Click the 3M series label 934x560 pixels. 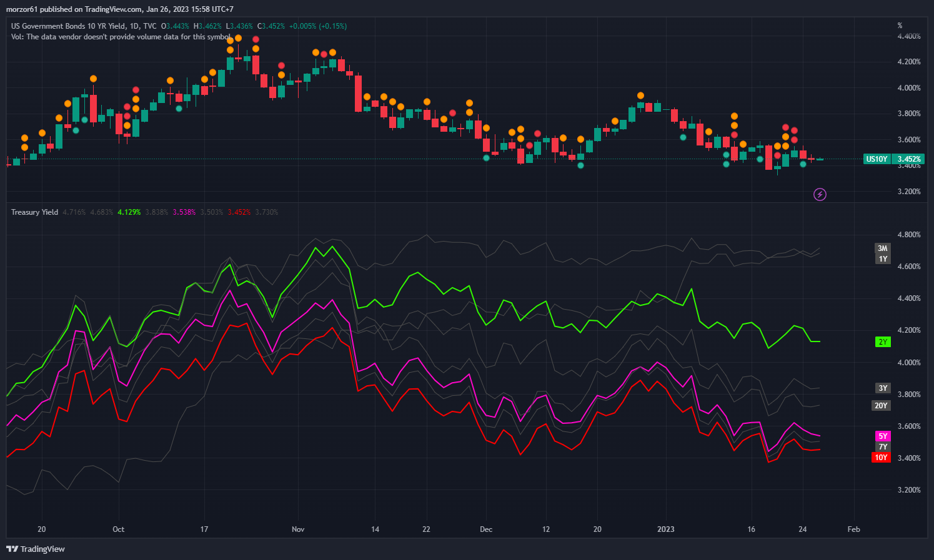pyautogui.click(x=883, y=248)
